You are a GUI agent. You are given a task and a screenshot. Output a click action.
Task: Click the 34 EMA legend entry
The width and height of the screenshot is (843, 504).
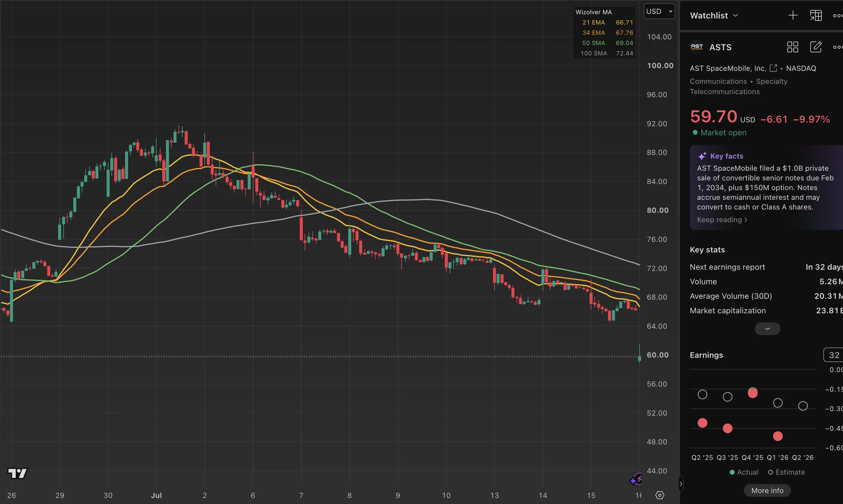607,33
